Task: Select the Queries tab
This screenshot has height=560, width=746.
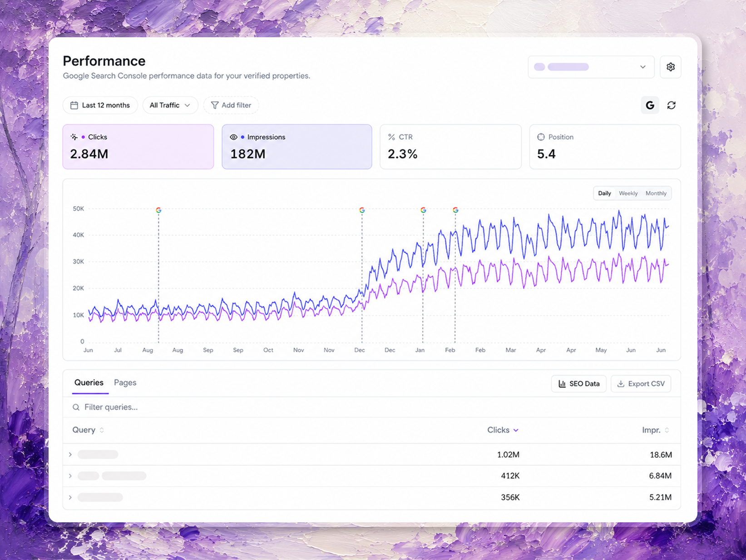Action: click(89, 383)
